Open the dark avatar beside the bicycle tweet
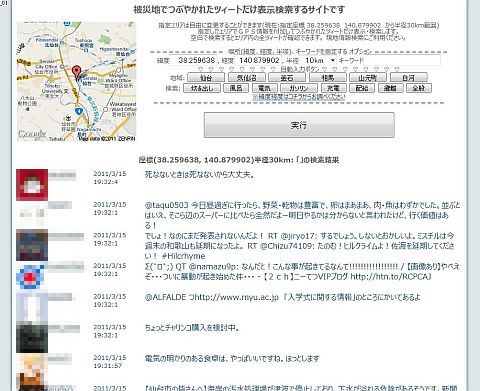Image resolution: width=480 pixels, height=391 pixels. (x=32, y=338)
